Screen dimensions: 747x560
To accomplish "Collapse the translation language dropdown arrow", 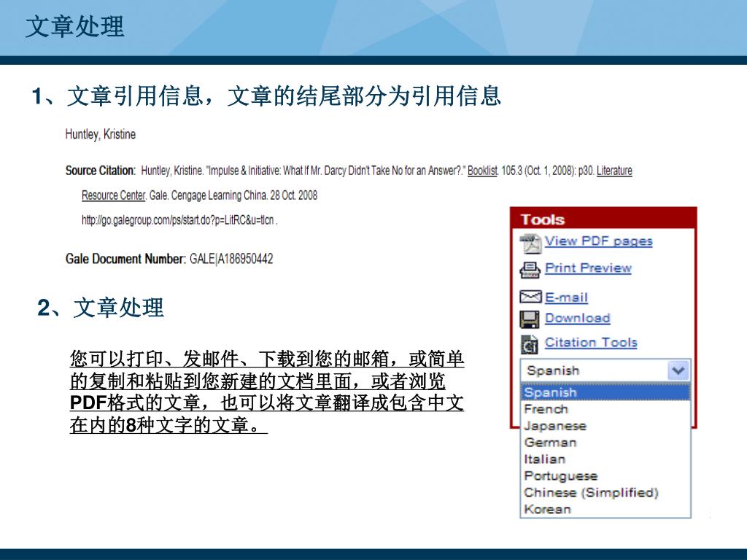I will (678, 370).
